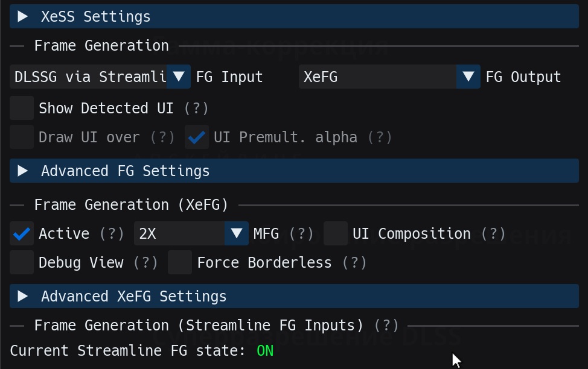This screenshot has height=369, width=588.
Task: Click help marker beside MFG label
Action: point(301,234)
